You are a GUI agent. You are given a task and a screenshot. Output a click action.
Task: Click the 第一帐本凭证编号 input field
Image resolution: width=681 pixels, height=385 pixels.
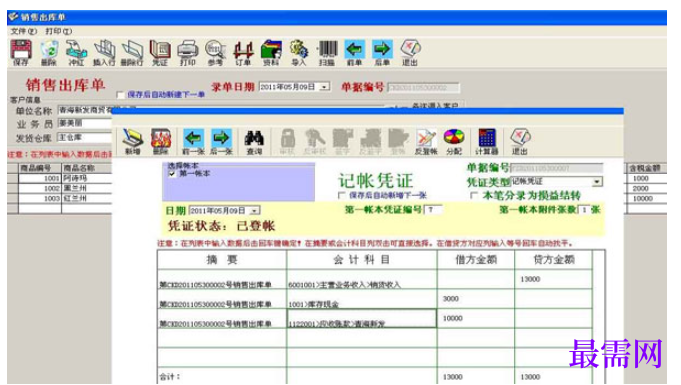pyautogui.click(x=433, y=210)
